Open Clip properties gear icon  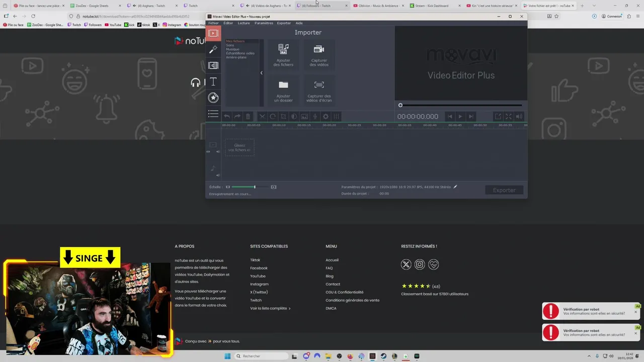click(x=326, y=117)
